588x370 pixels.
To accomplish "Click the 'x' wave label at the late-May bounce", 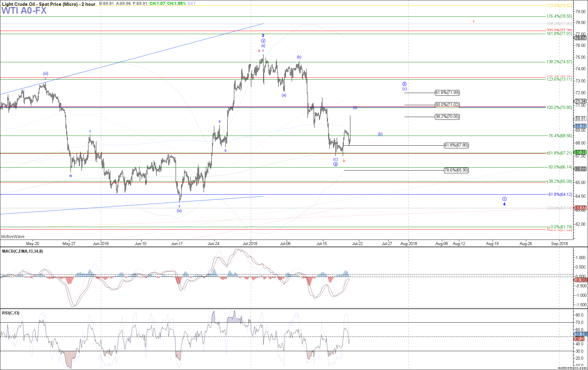I will [x=90, y=131].
